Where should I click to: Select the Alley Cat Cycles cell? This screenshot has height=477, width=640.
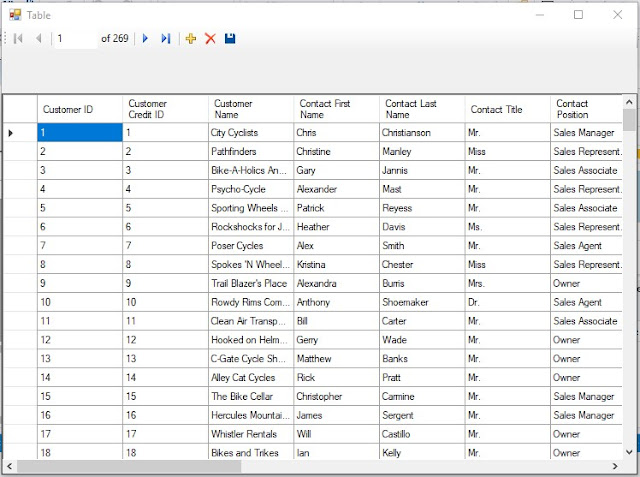[x=251, y=377]
